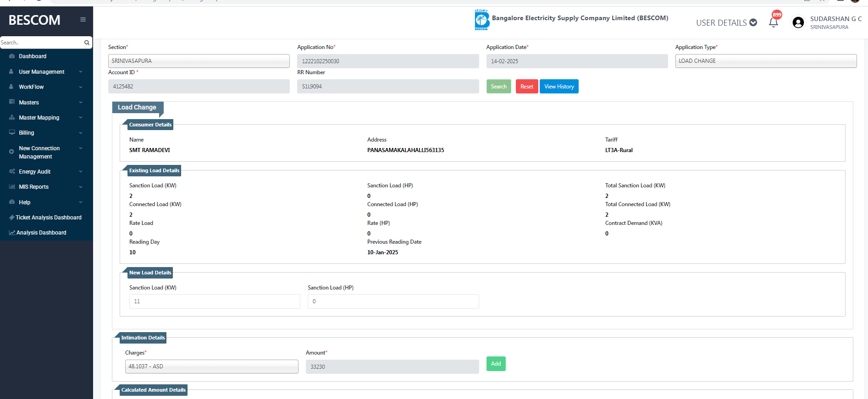Click the Calculated Amount Details header
Image resolution: width=868 pixels, height=399 pixels.
[154, 390]
